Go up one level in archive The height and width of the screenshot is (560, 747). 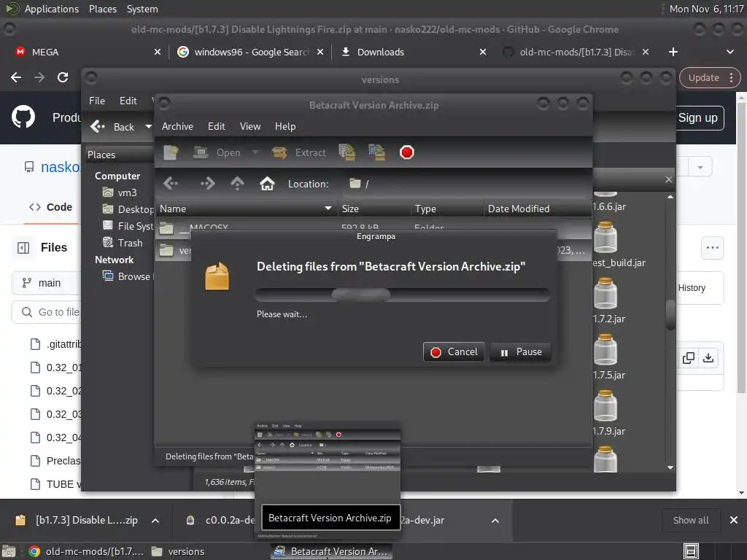(237, 183)
